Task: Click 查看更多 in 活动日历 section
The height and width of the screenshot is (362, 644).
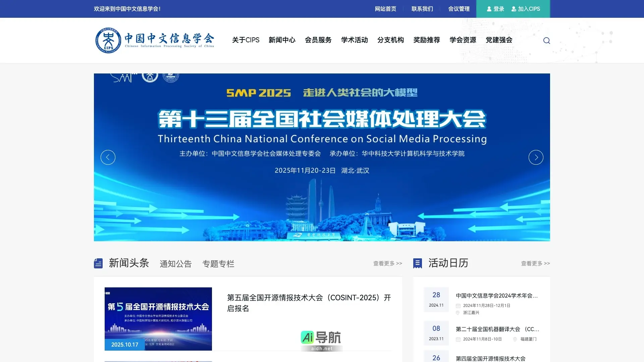Action: (535, 264)
